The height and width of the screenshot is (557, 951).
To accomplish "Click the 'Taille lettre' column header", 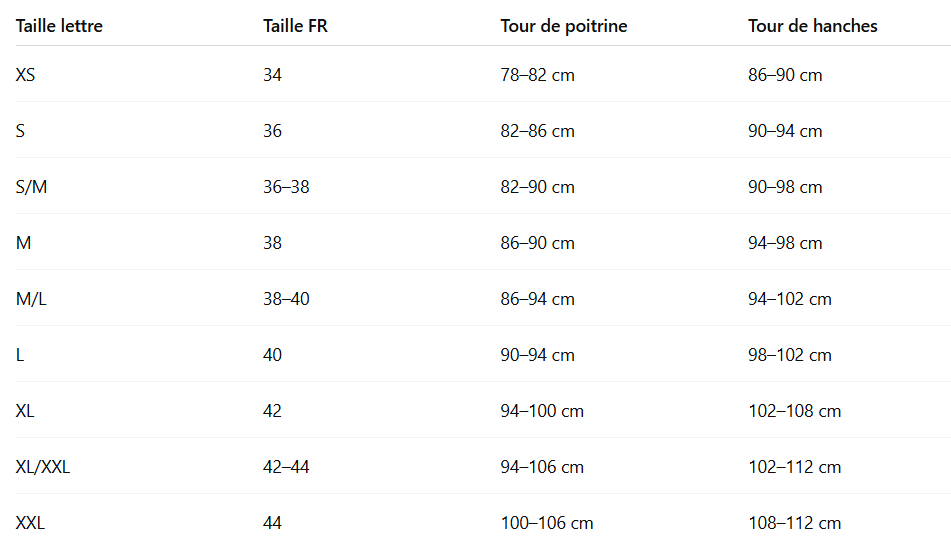I will click(x=59, y=26).
